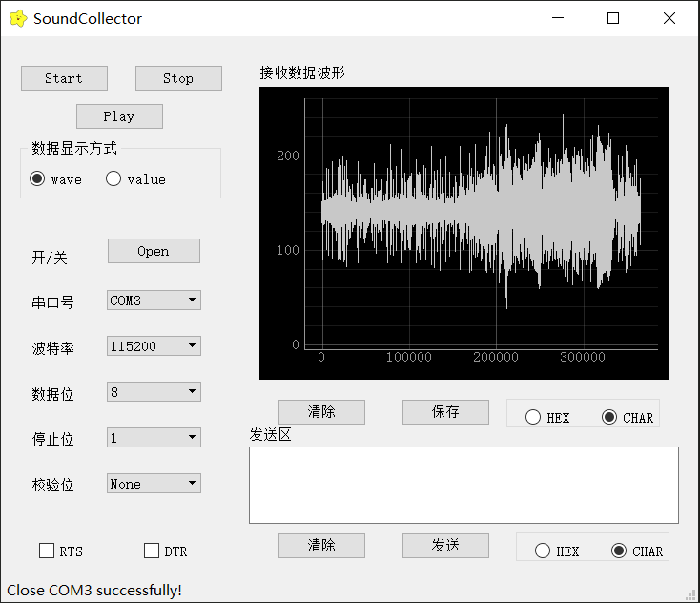Open the parity dropdown showing None
The width and height of the screenshot is (700, 603).
pyautogui.click(x=154, y=484)
